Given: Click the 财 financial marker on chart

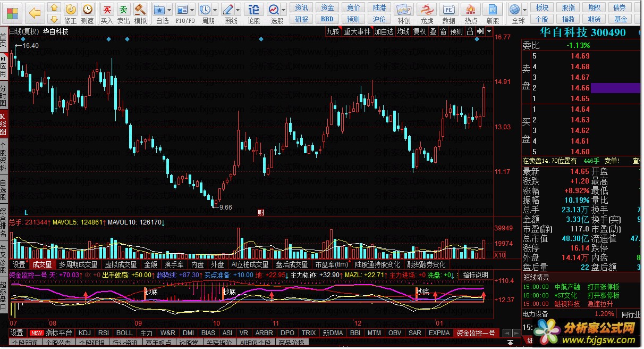Looking at the screenshot, I should [x=261, y=212].
